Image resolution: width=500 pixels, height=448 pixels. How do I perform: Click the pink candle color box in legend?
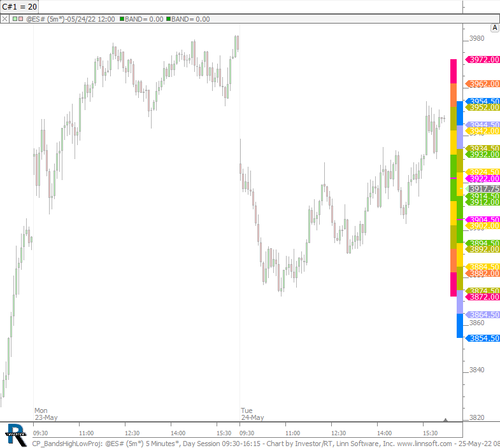coord(21,19)
